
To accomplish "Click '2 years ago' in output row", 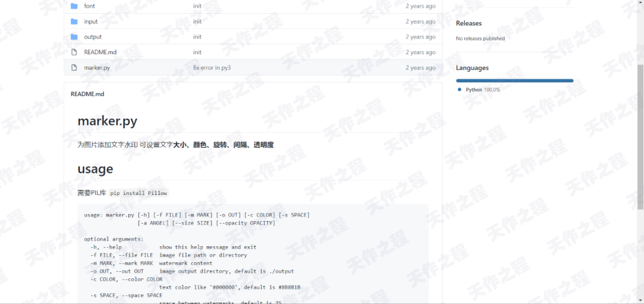I will (x=420, y=37).
